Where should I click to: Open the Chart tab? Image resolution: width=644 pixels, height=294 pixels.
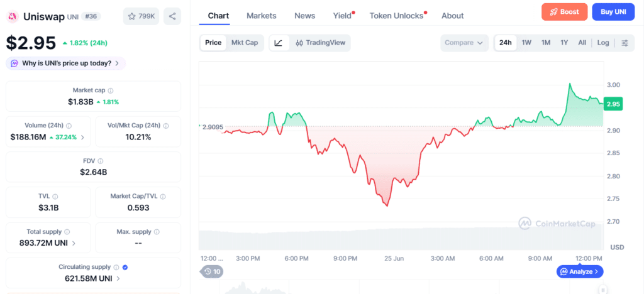click(218, 16)
